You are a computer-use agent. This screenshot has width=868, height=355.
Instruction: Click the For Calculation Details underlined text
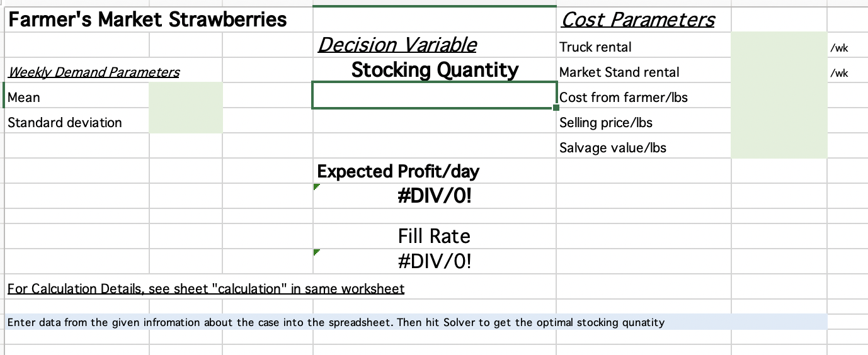[206, 288]
